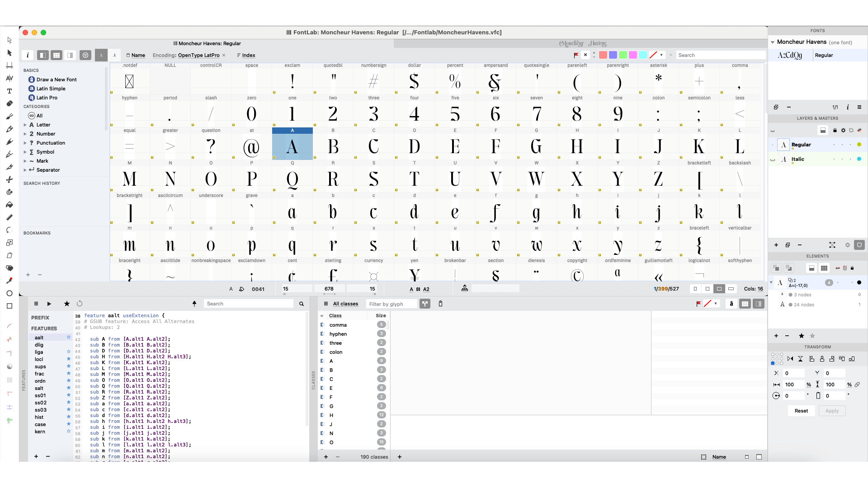868x488 pixels.
Task: Select the Metrics tool below the arrow tools
Action: click(x=9, y=66)
